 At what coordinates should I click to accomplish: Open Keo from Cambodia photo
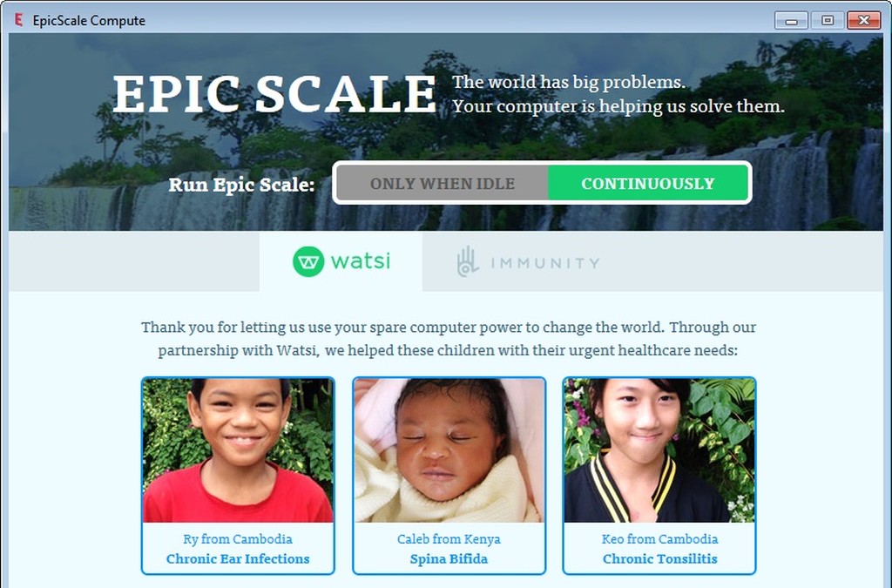659,450
